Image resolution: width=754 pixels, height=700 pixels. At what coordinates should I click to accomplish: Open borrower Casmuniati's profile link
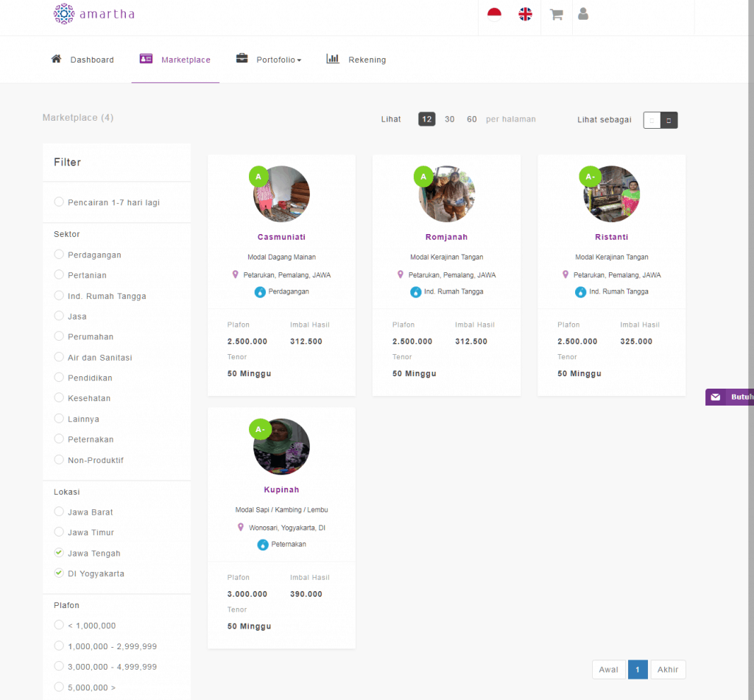(x=281, y=237)
